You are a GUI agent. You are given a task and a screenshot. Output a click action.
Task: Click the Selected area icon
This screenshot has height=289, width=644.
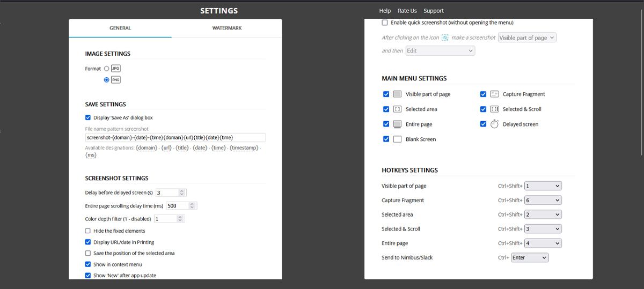397,109
